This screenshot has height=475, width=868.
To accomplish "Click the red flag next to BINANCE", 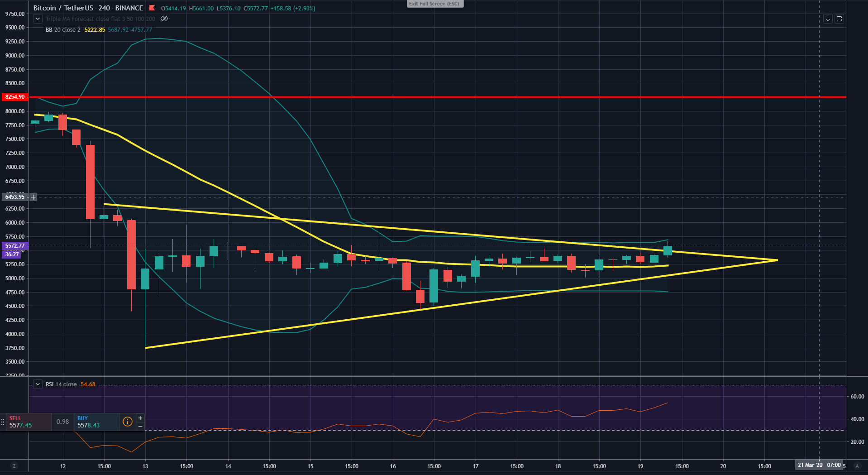I will coord(152,8).
